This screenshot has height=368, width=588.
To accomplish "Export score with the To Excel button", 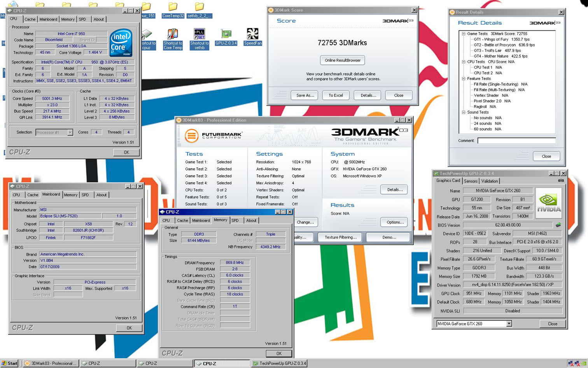I will point(336,95).
